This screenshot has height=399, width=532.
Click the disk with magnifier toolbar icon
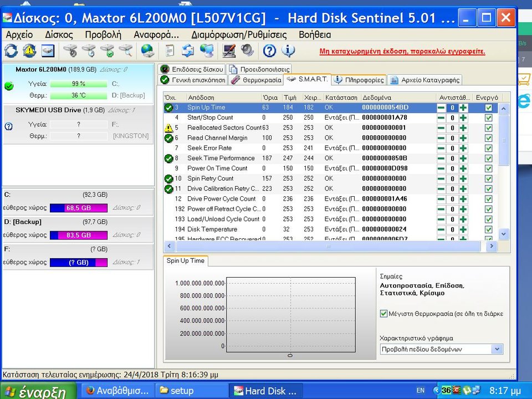click(x=125, y=51)
